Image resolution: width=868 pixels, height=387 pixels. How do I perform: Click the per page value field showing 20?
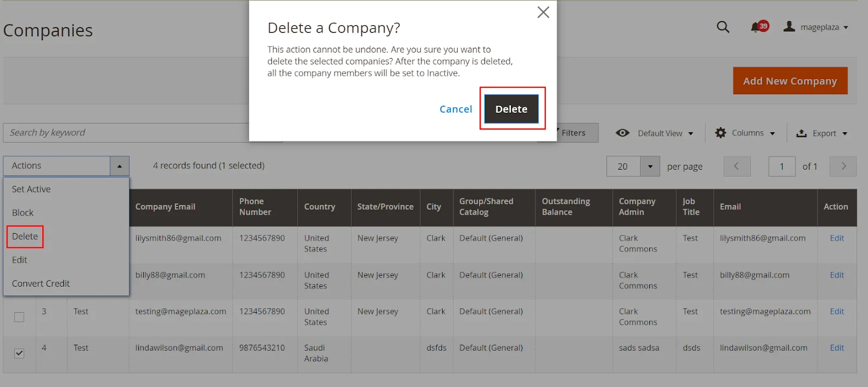click(x=623, y=166)
